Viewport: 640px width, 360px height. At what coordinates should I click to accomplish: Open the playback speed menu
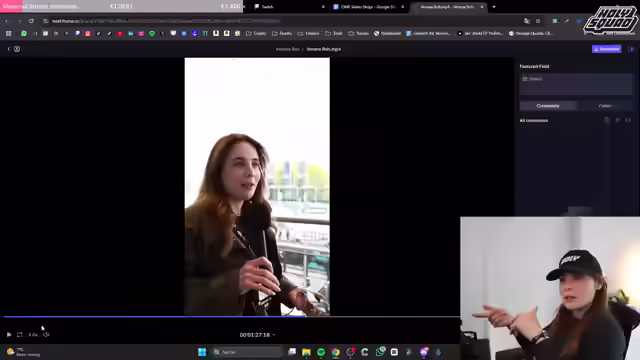coord(33,335)
